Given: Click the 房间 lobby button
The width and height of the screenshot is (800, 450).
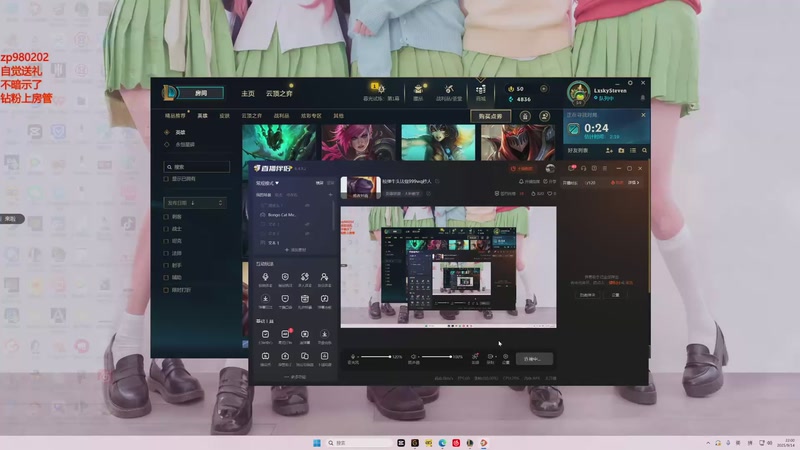Looking at the screenshot, I should [201, 93].
